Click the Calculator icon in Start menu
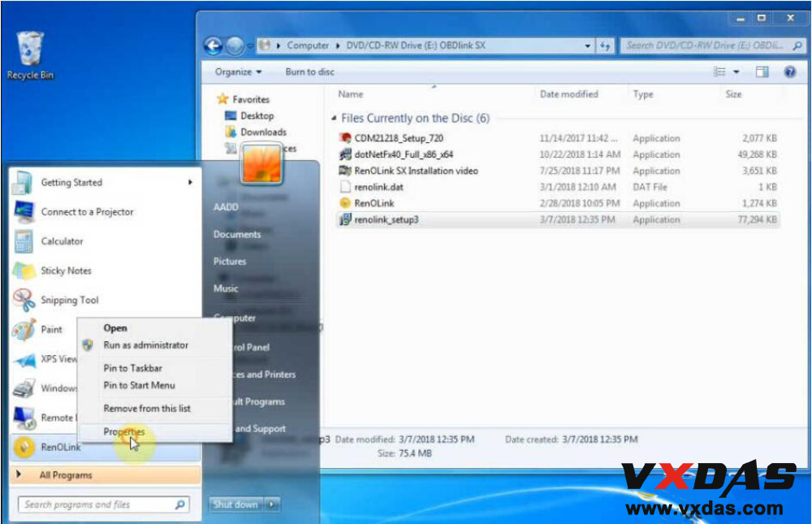 [x=24, y=241]
